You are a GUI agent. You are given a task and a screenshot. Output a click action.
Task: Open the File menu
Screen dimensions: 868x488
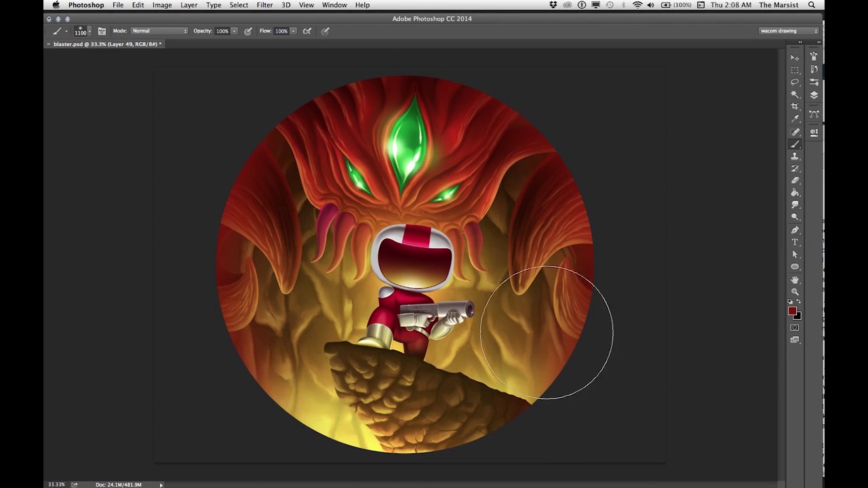[x=118, y=5]
